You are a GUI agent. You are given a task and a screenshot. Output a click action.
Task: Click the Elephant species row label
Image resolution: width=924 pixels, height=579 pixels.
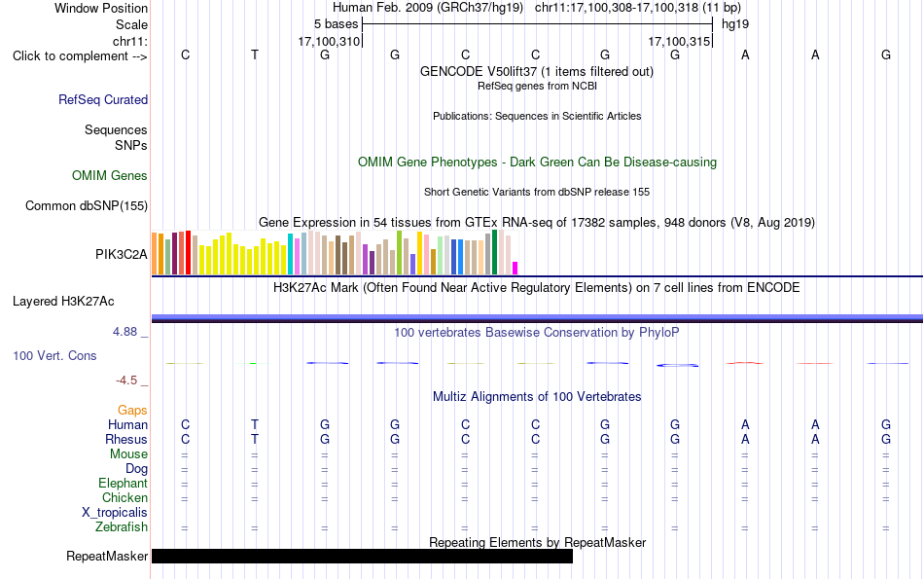click(124, 483)
